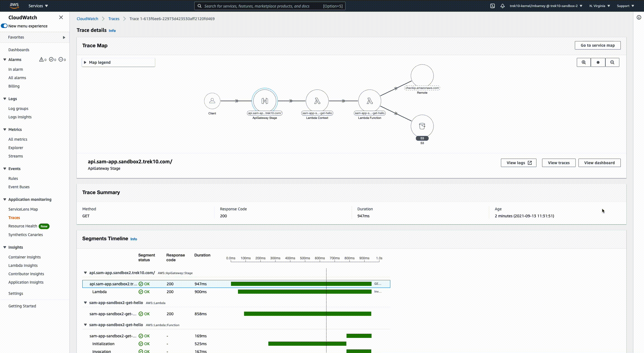Click the zoom in magnifier on trace map
This screenshot has height=353, width=644.
pos(584,62)
